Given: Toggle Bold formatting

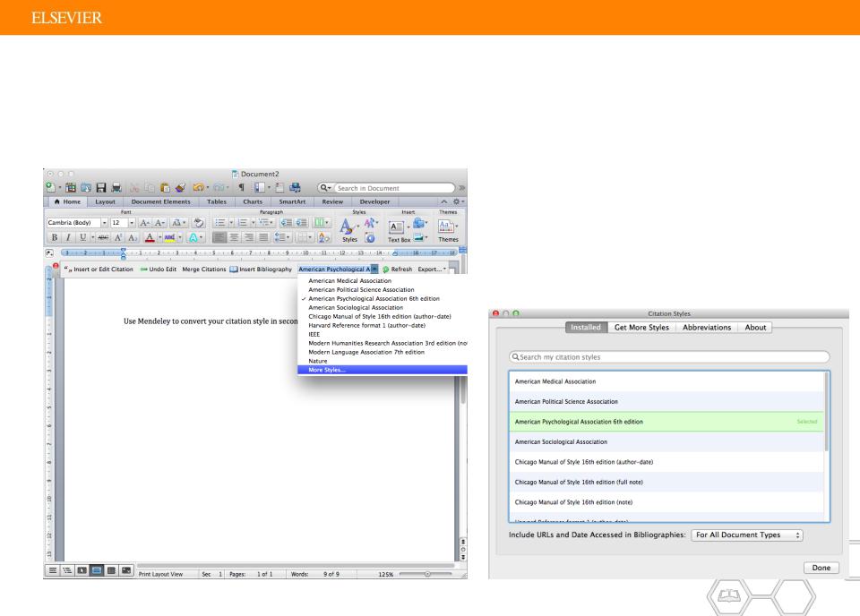Looking at the screenshot, I should point(55,237).
